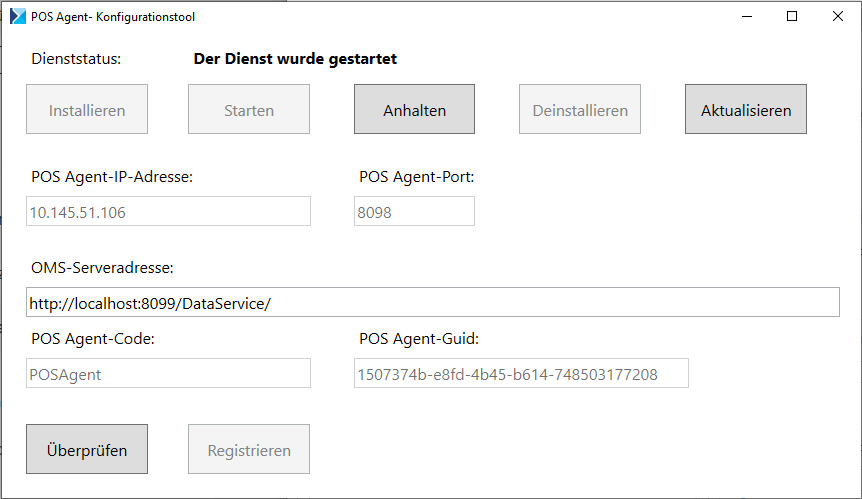Select the POS Agent-Guid field
The width and height of the screenshot is (862, 499).
[x=521, y=373]
